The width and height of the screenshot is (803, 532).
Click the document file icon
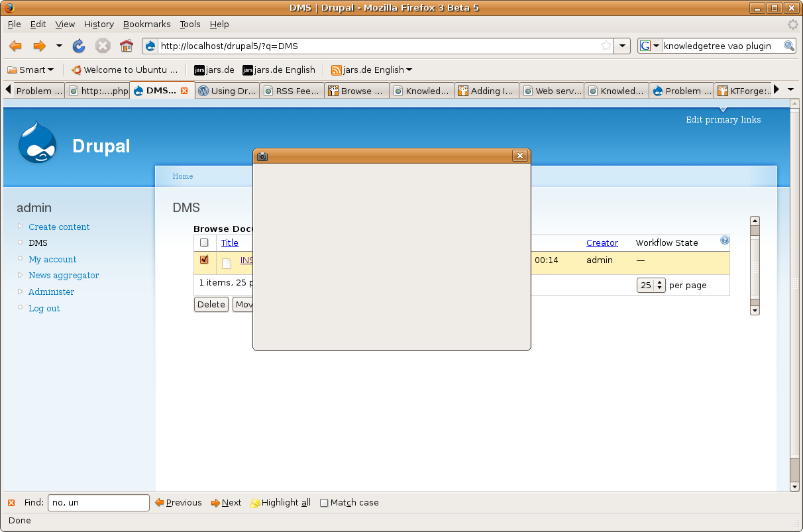[x=227, y=263]
